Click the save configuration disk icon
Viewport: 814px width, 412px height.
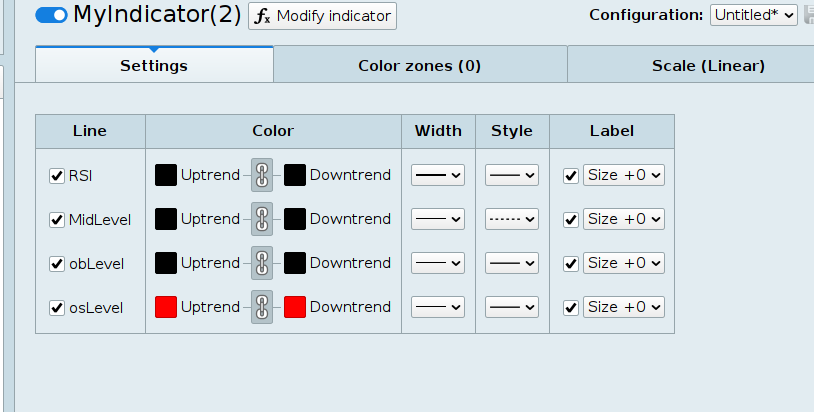pyautogui.click(x=808, y=15)
